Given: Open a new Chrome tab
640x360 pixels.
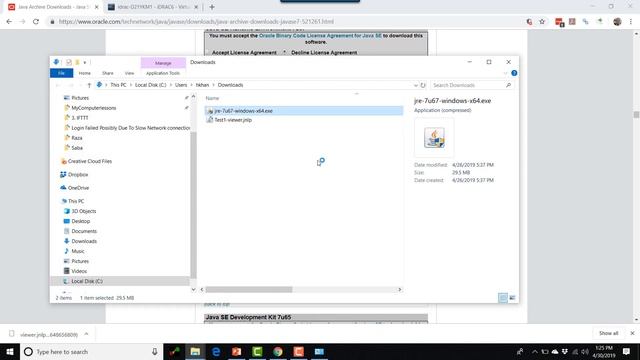Looking at the screenshot, I should pyautogui.click(x=212, y=7).
